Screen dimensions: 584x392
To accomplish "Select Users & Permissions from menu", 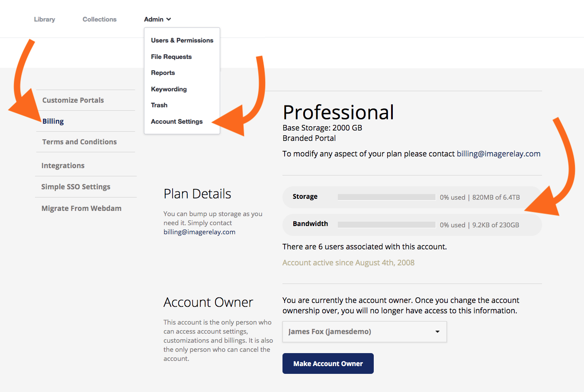I will pyautogui.click(x=182, y=40).
